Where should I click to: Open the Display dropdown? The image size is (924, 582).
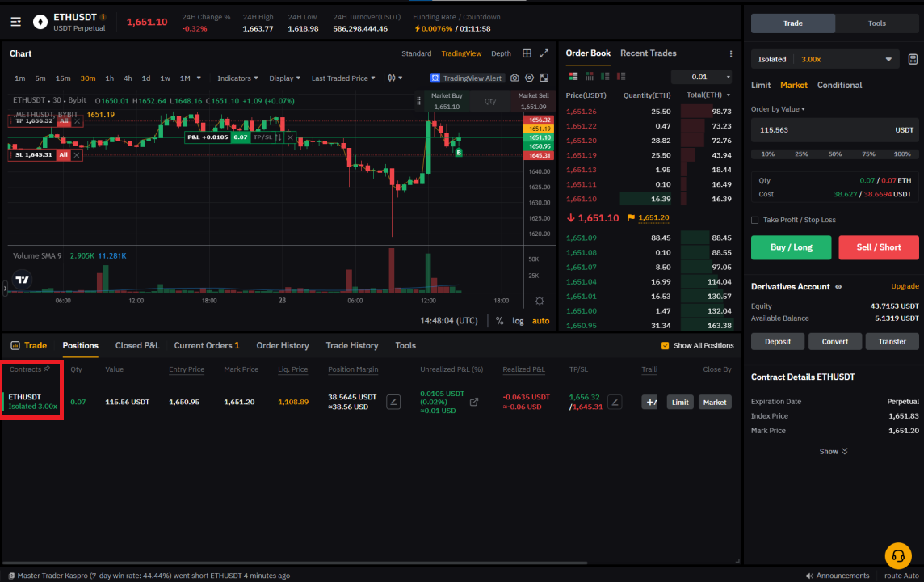[x=284, y=78]
